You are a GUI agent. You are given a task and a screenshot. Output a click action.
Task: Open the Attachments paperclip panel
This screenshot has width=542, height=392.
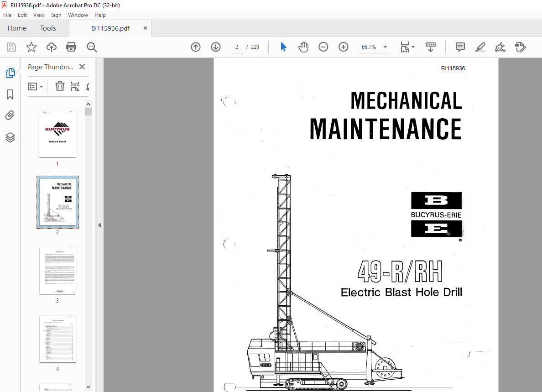click(x=10, y=115)
